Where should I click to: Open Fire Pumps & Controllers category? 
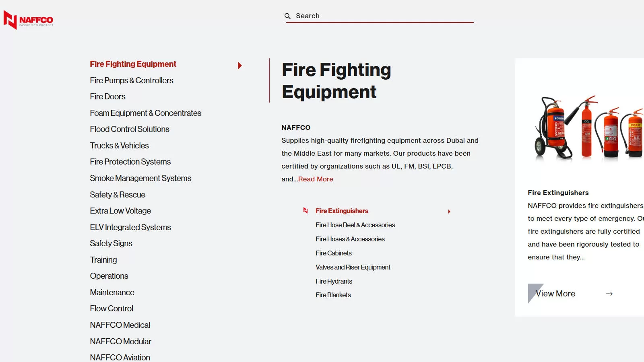[x=132, y=80]
